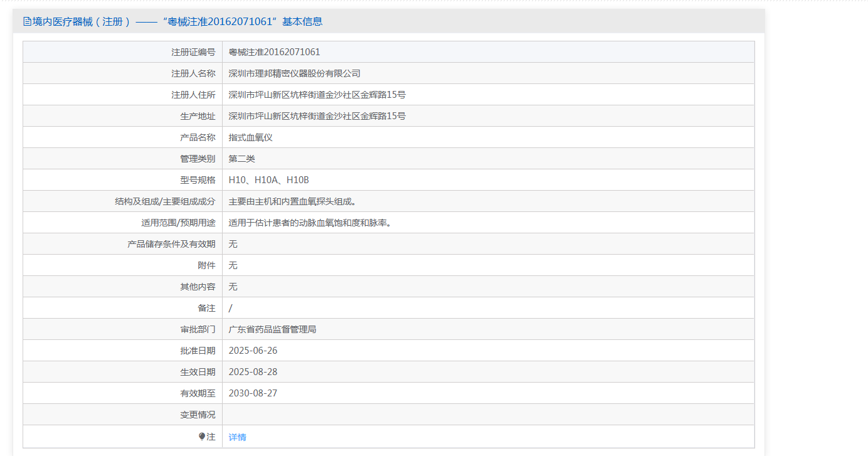Viewport: 868px width, 456px height.
Task: Click the 结构及组成/主要组成成分 label
Action: 166,201
